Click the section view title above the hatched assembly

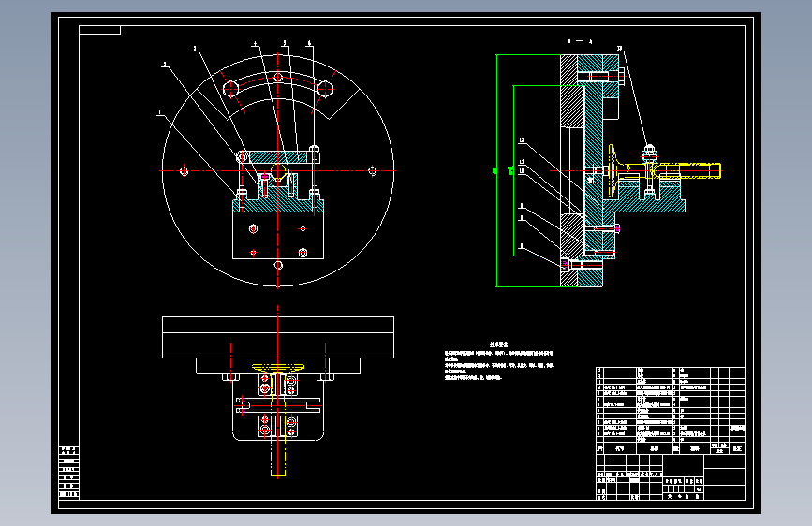[580, 41]
